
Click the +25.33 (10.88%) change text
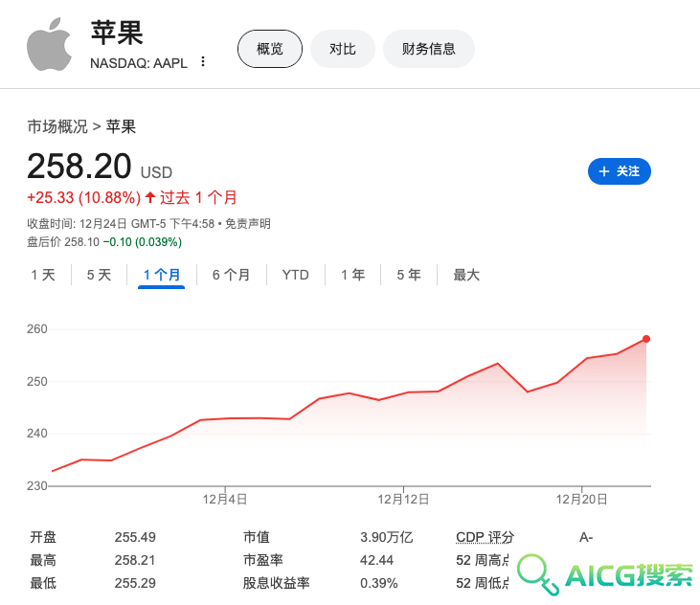tap(84, 197)
